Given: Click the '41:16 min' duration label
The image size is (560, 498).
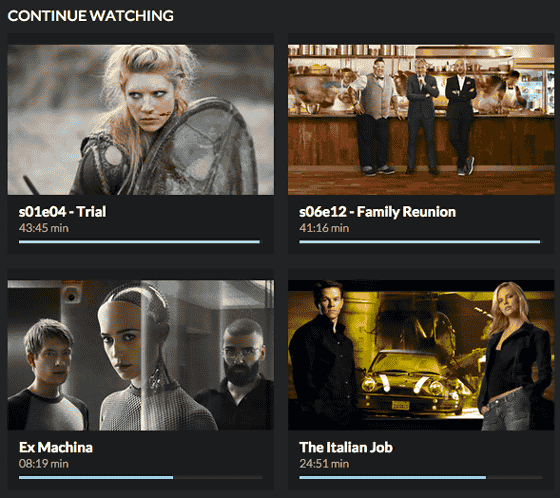Looking at the screenshot, I should pyautogui.click(x=324, y=228).
